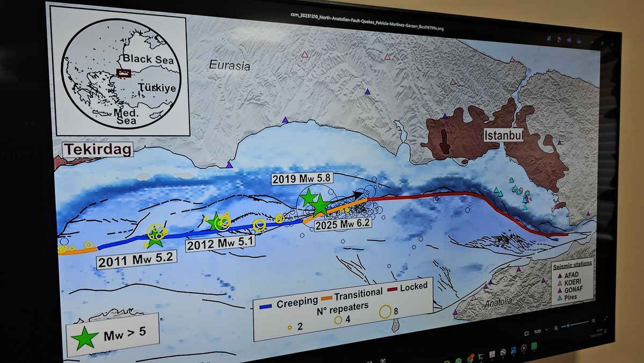
Task: Click the 'Istanbul' label on the map image
Action: click(x=503, y=135)
